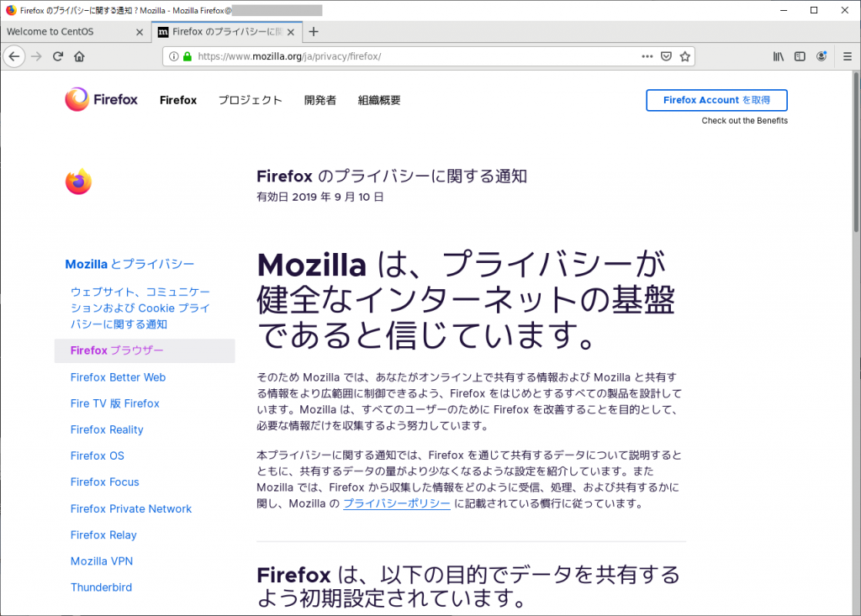Open the Firefox Focus link
The height and width of the screenshot is (616, 861).
[105, 482]
